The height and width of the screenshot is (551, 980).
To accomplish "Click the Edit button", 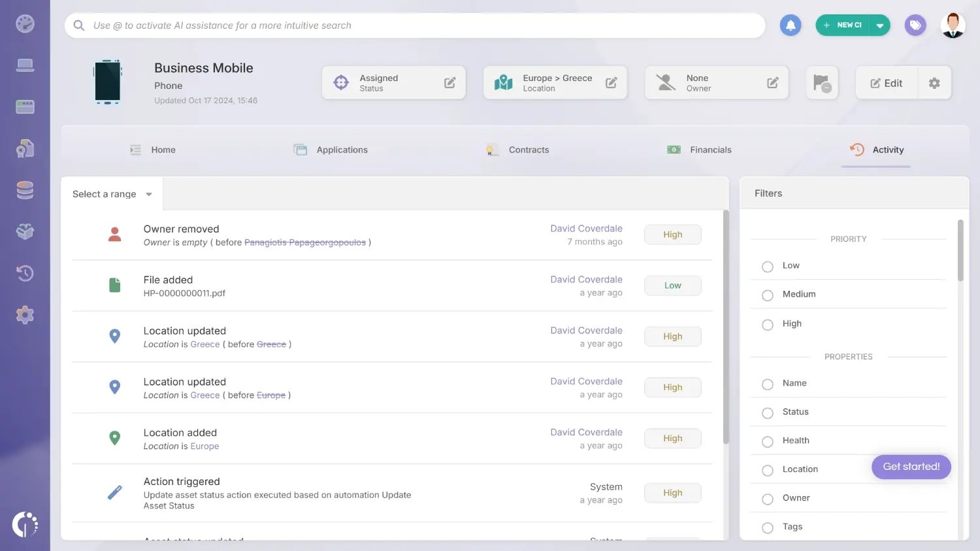I will click(x=887, y=83).
